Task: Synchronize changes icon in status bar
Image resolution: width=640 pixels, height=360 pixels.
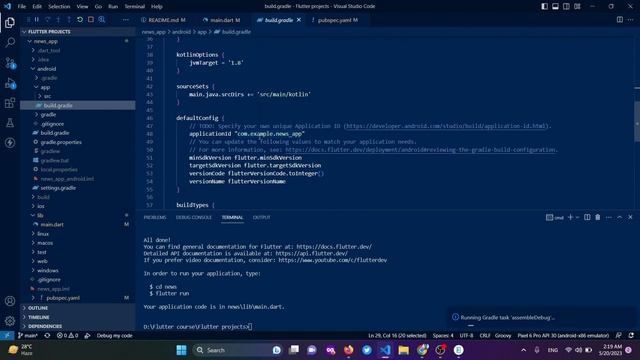Action: point(47,336)
